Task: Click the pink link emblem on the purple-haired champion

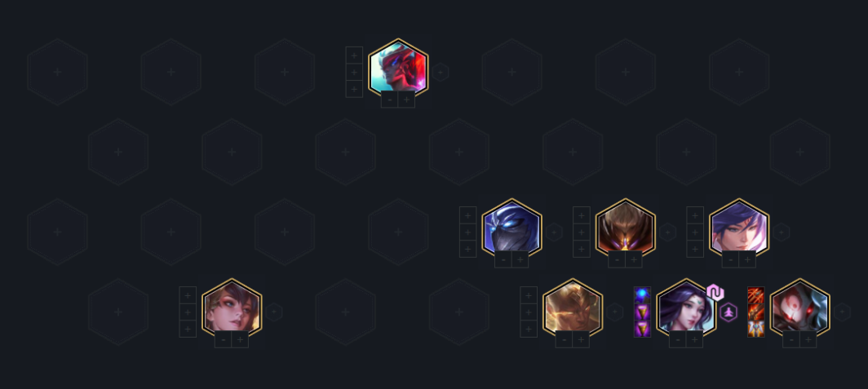Action: click(x=715, y=293)
